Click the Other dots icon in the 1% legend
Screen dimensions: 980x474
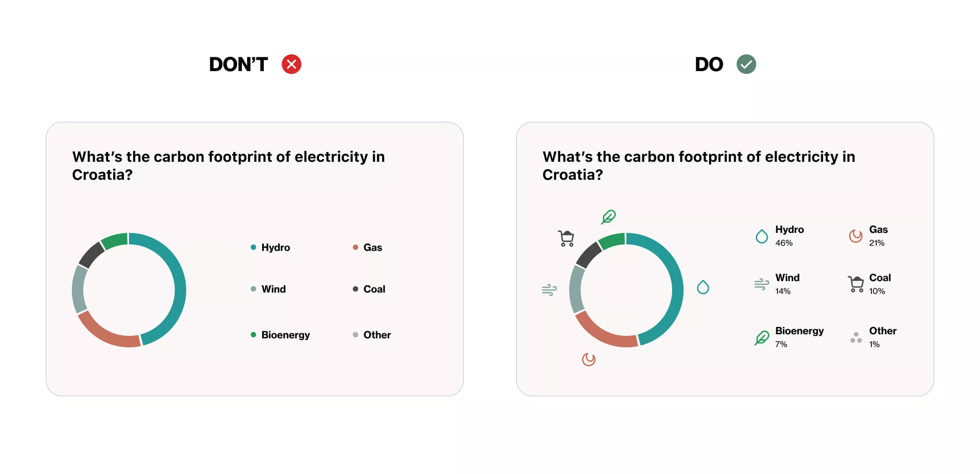click(855, 338)
